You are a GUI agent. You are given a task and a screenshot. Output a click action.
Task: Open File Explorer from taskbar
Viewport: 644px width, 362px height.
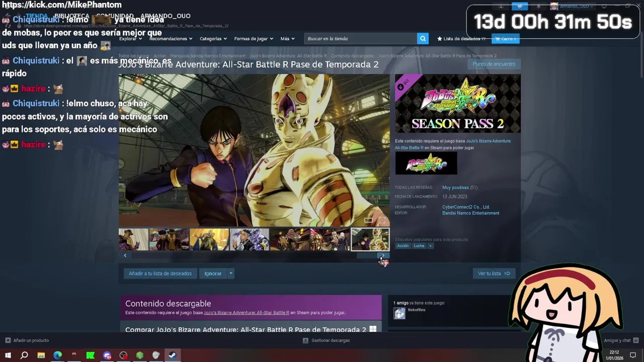coord(41,355)
